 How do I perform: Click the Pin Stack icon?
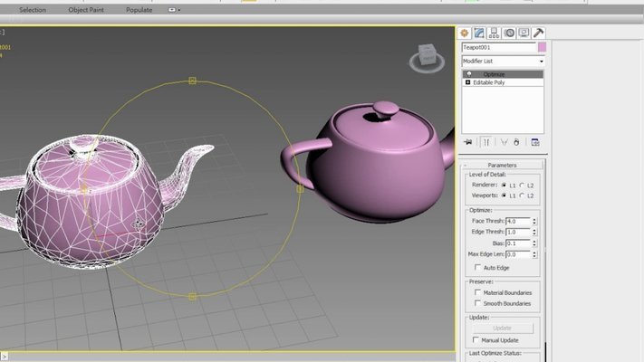pyautogui.click(x=468, y=142)
